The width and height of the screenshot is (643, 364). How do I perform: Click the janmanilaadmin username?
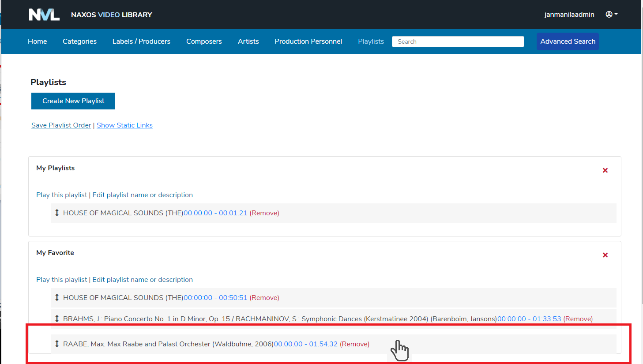[x=569, y=15]
